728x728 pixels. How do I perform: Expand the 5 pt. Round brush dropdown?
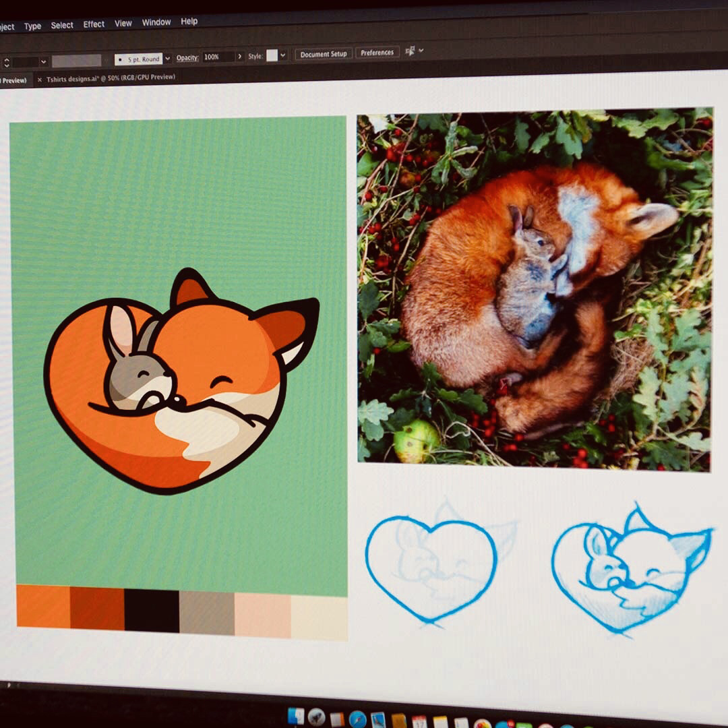[x=168, y=58]
